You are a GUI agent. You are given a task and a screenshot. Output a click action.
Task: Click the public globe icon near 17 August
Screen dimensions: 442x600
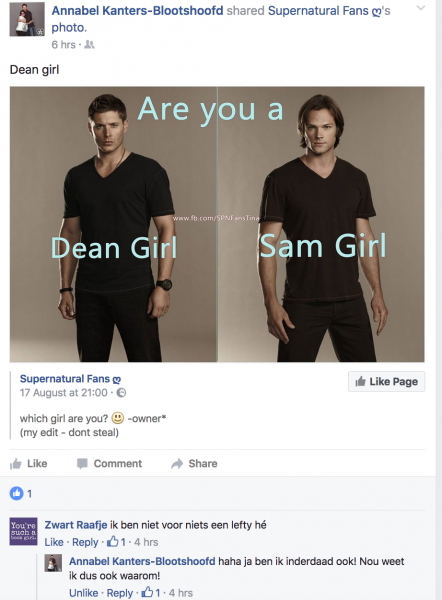click(121, 393)
